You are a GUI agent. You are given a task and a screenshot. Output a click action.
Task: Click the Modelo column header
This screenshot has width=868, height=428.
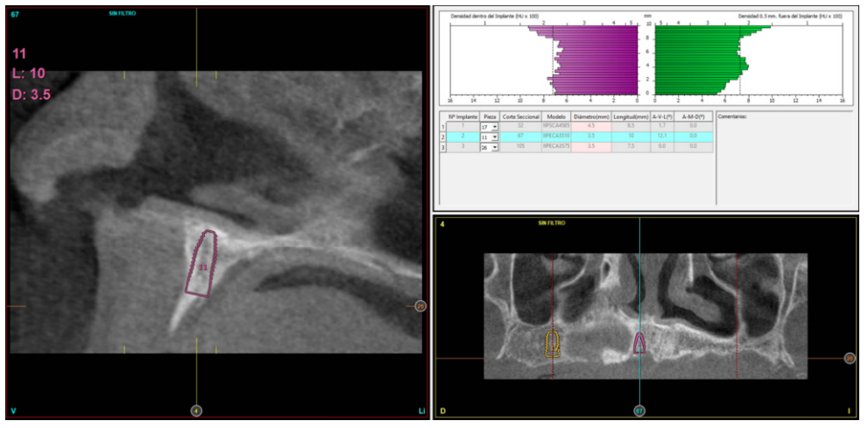click(x=555, y=116)
